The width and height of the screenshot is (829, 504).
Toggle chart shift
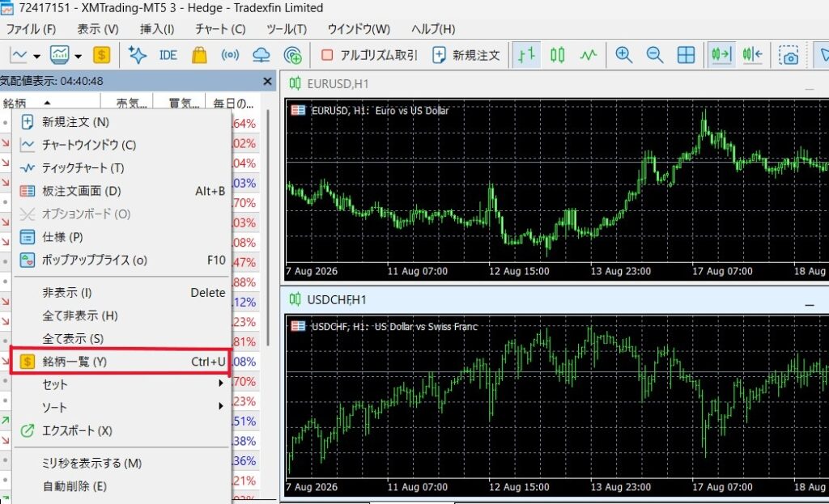point(752,55)
